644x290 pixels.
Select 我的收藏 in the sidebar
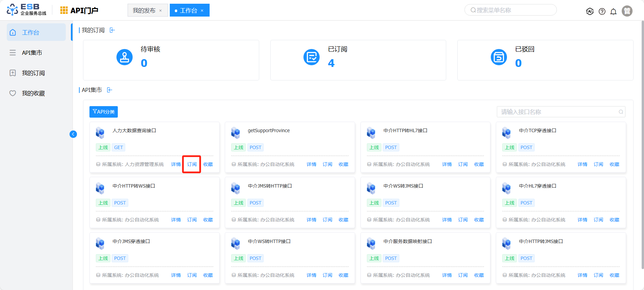click(33, 93)
